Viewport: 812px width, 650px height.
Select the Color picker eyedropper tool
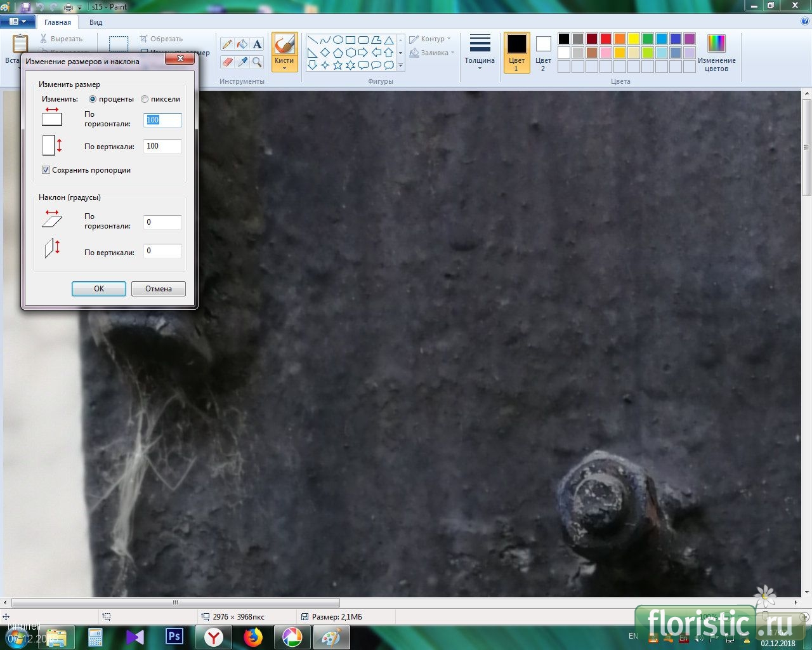tap(242, 62)
